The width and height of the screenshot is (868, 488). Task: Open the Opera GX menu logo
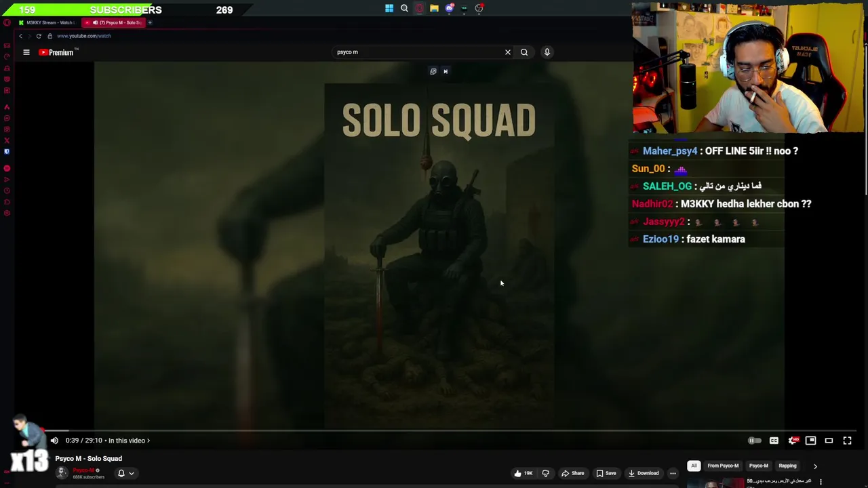7,22
